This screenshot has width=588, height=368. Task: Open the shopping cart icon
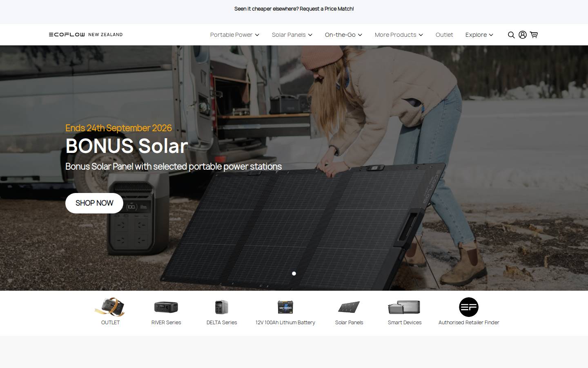534,35
